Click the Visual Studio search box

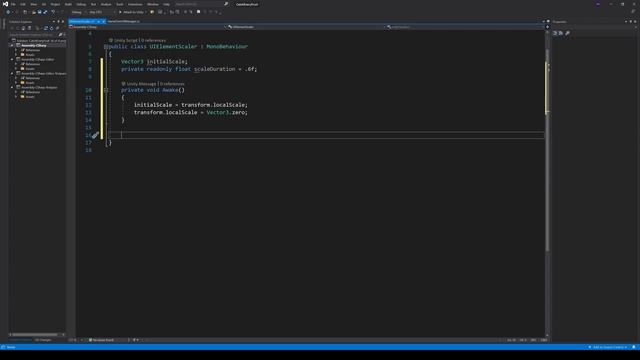[x=201, y=4]
